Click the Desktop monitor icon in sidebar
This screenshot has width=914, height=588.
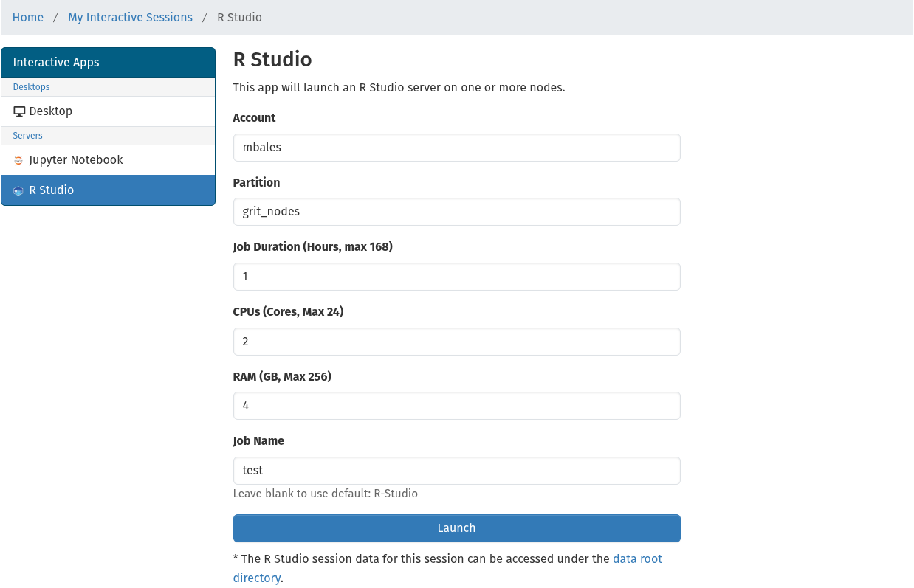(19, 111)
